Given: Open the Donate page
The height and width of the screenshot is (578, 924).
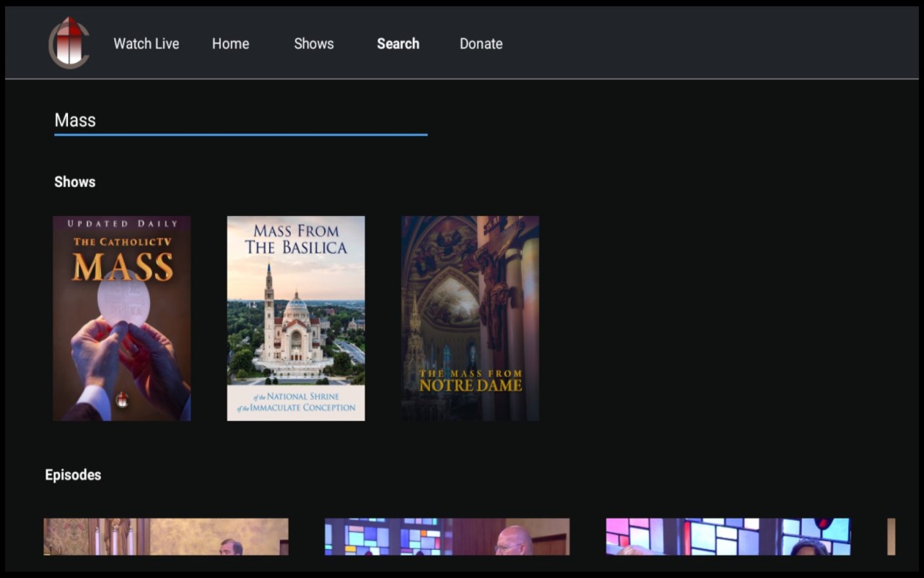Looking at the screenshot, I should click(481, 43).
